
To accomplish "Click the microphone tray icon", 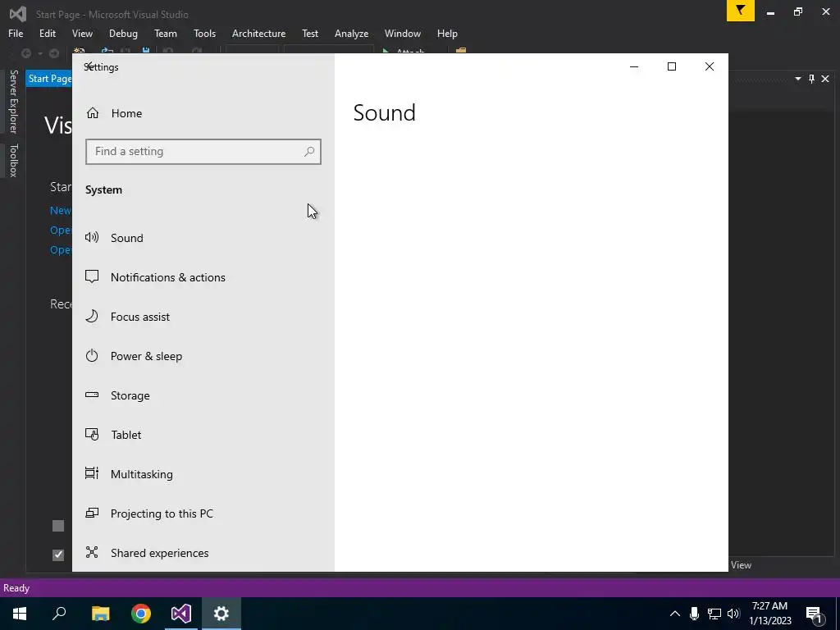I will click(694, 614).
